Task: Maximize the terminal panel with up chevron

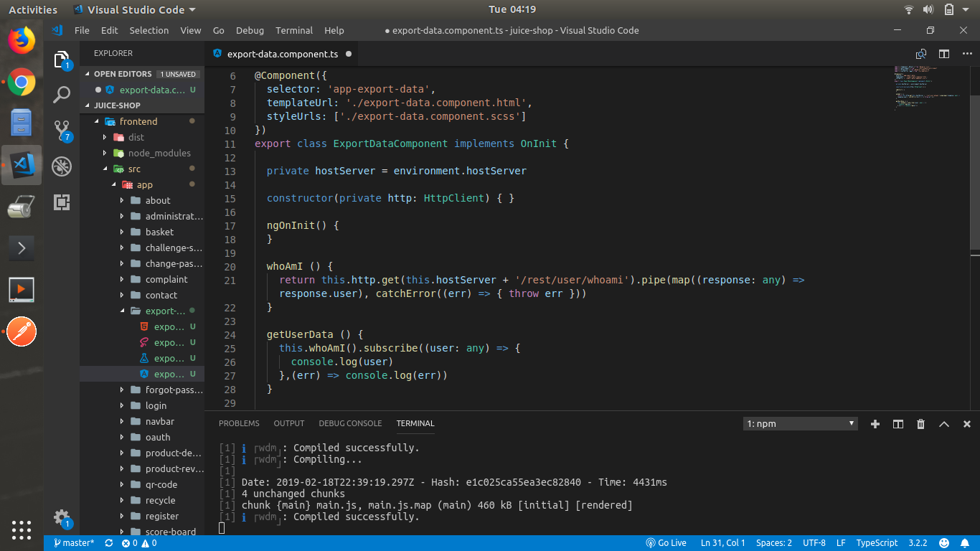Action: point(944,424)
